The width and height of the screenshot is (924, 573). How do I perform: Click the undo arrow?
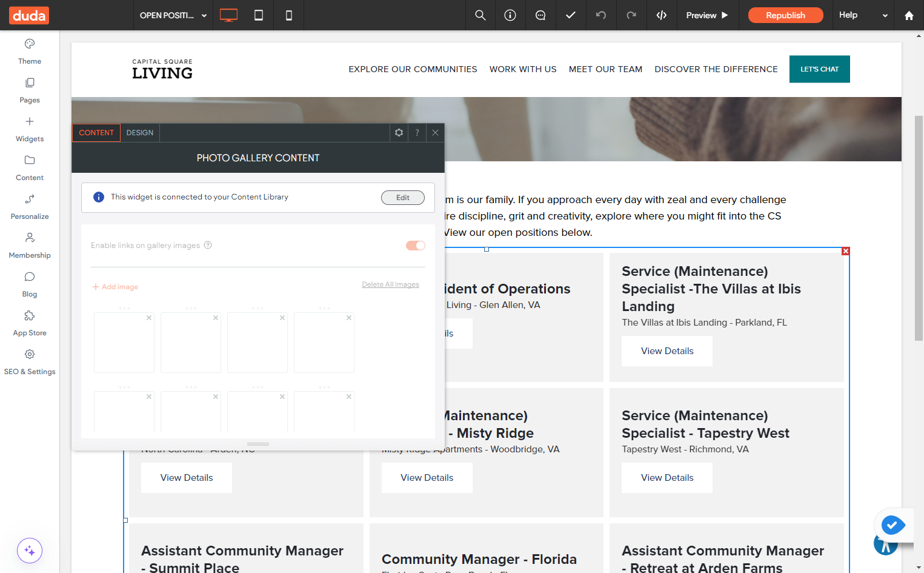click(601, 15)
